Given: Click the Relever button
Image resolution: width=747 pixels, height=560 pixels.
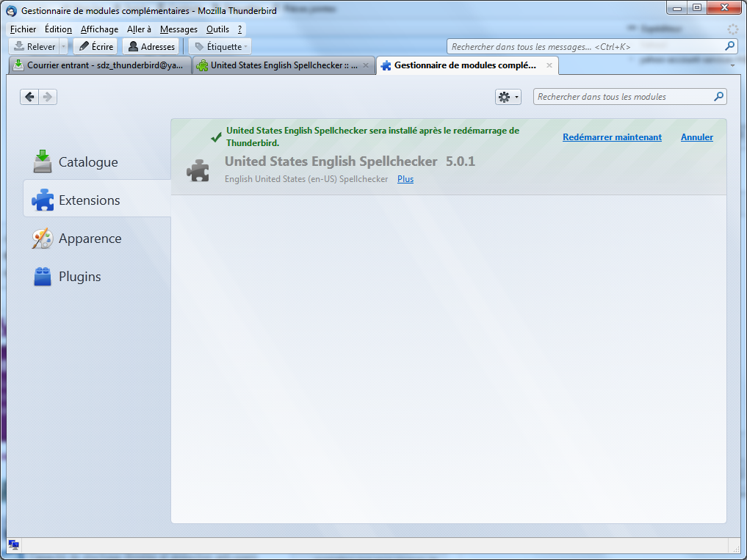Looking at the screenshot, I should pos(34,46).
